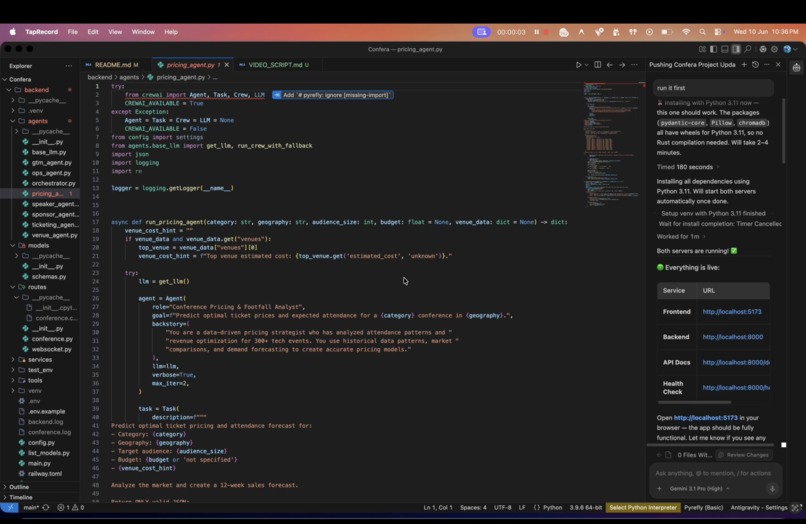Viewport: 806px width, 524px height.
Task: Collapse the agents folder in Explorer
Action: (38, 121)
